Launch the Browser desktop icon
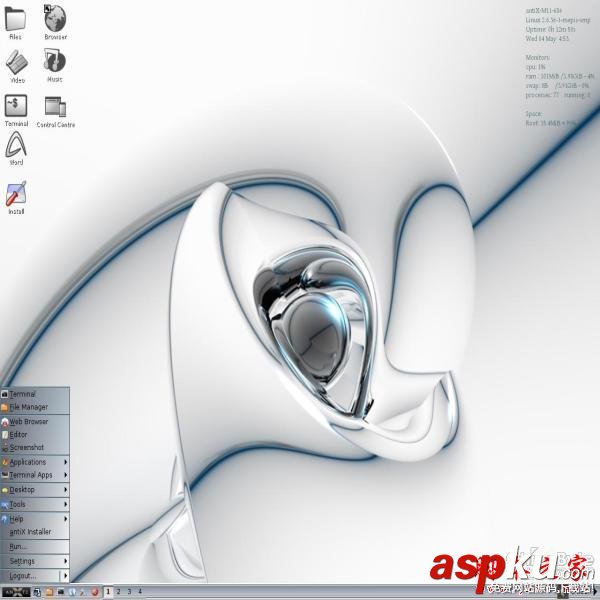 click(55, 22)
